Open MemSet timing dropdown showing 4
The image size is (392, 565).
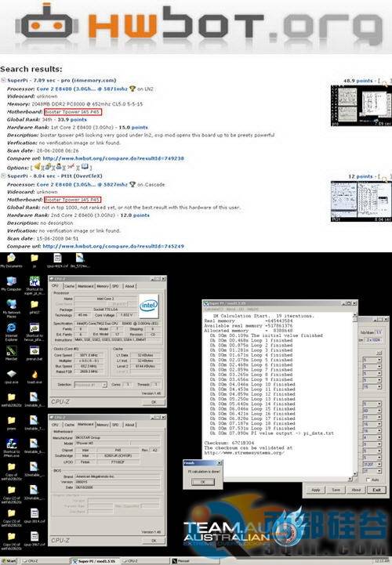pyautogui.click(x=372, y=437)
